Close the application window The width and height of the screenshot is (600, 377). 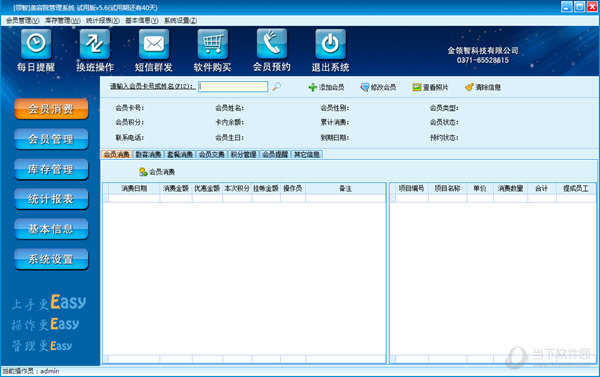pyautogui.click(x=592, y=7)
